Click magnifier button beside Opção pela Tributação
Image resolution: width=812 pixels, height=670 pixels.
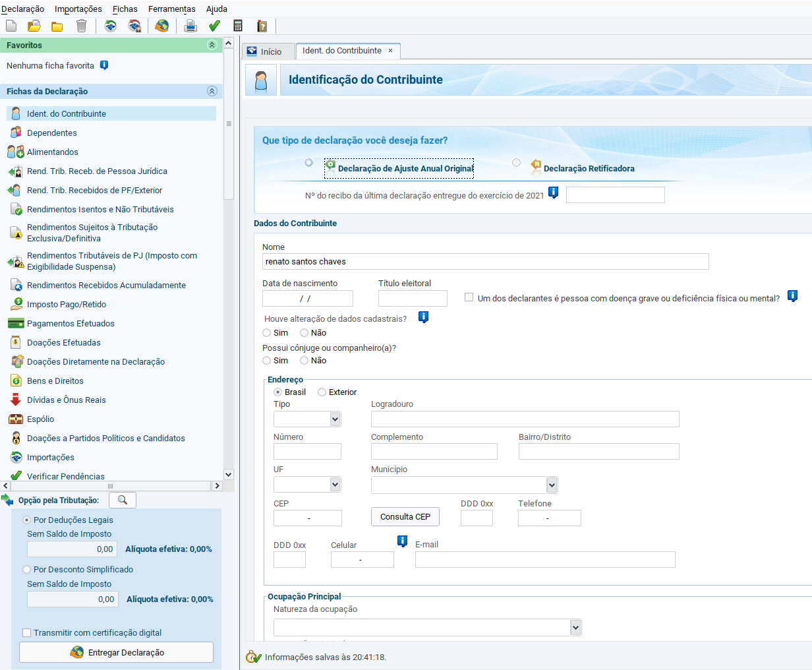[123, 500]
